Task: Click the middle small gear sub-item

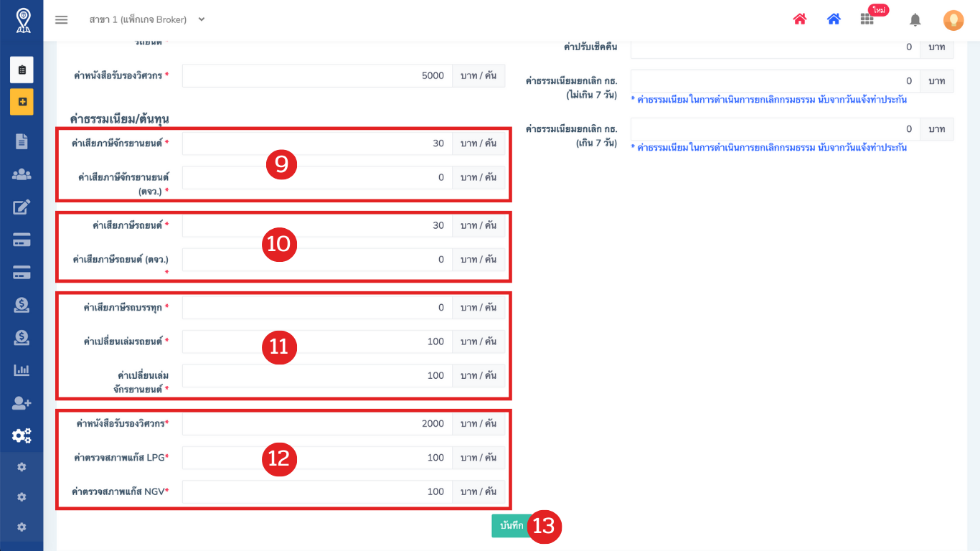Action: pos(22,497)
